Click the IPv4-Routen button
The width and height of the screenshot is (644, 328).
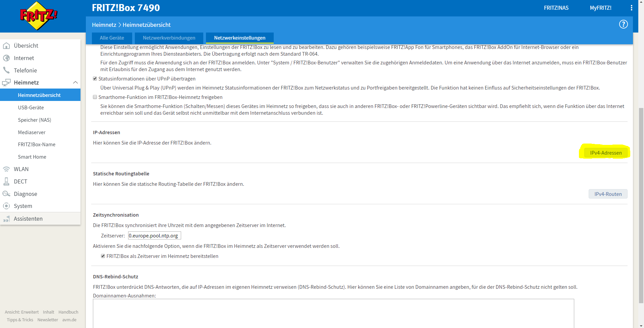click(608, 194)
